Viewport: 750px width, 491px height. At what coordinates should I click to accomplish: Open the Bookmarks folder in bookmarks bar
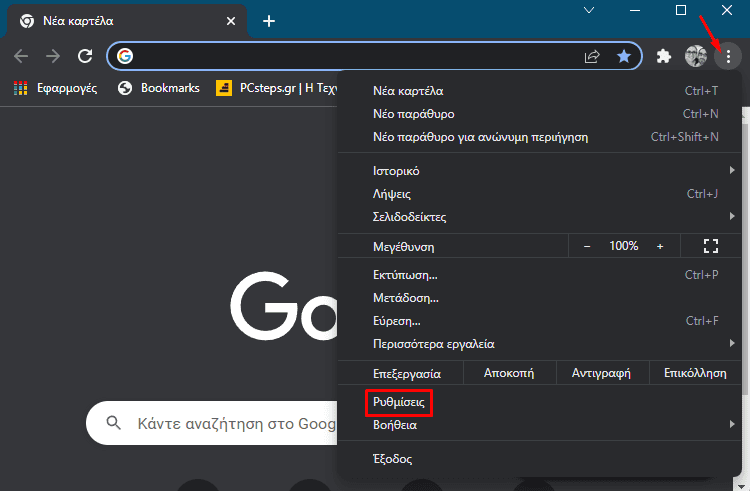[x=159, y=88]
